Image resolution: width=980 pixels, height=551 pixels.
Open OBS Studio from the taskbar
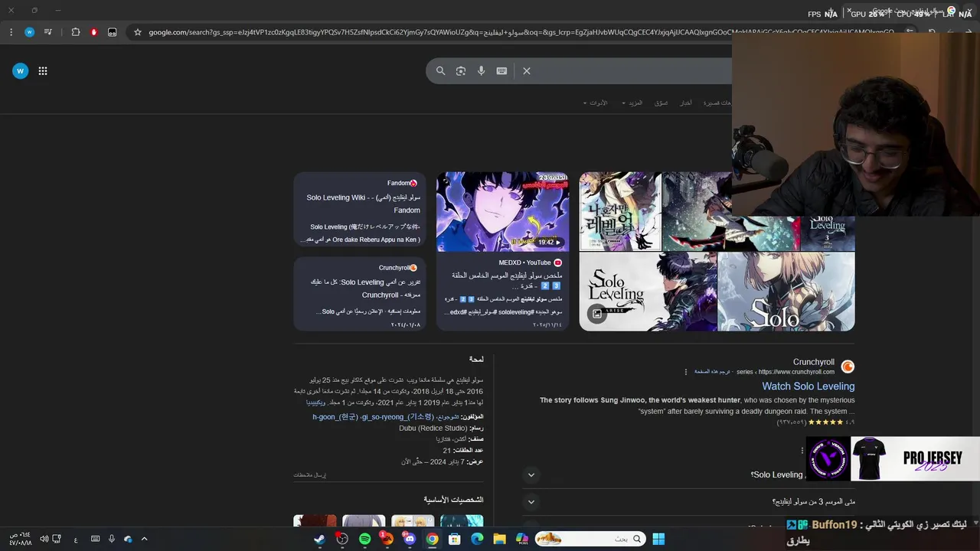coord(342,539)
